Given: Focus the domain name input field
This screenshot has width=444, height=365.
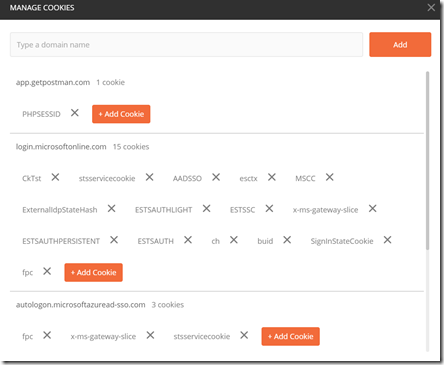Looking at the screenshot, I should pos(186,45).
